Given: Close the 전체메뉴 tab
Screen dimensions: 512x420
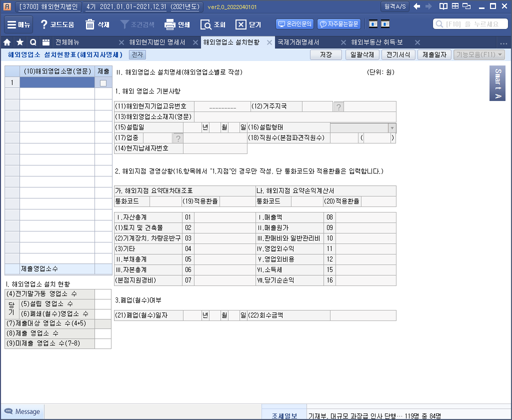Looking at the screenshot, I should (x=121, y=42).
